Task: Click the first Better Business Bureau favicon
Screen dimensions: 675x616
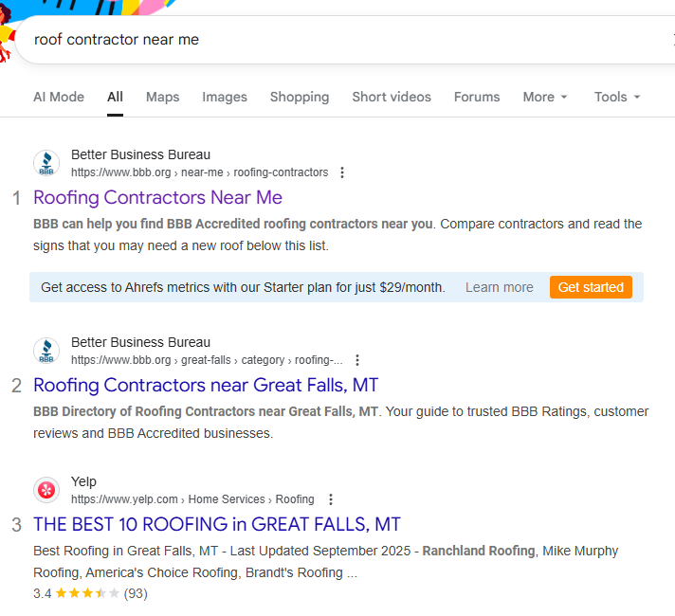Action: pyautogui.click(x=46, y=163)
